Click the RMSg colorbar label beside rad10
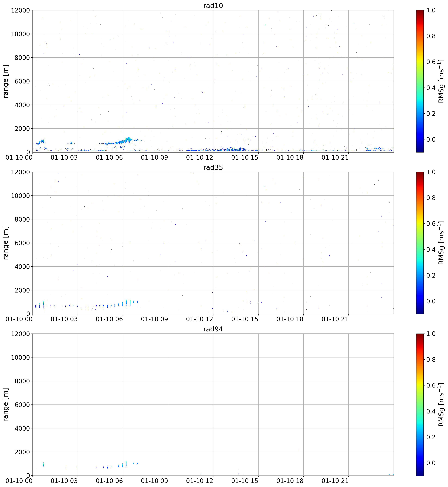The height and width of the screenshot is (487, 448). [x=441, y=81]
